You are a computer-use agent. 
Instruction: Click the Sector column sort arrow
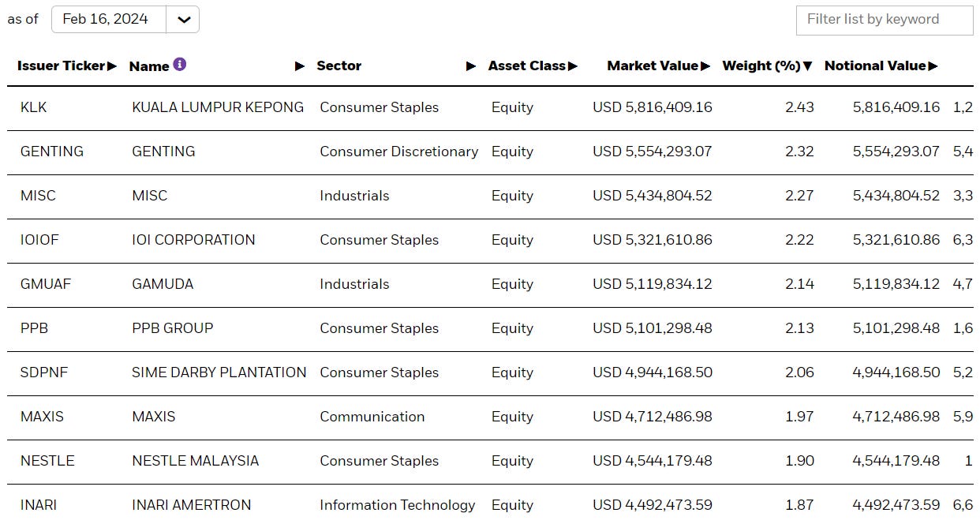tap(471, 66)
